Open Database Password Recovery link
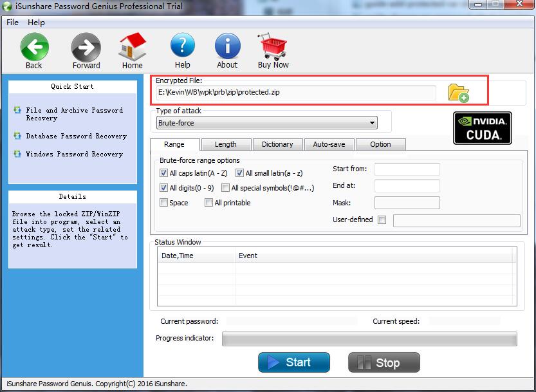 [x=76, y=136]
